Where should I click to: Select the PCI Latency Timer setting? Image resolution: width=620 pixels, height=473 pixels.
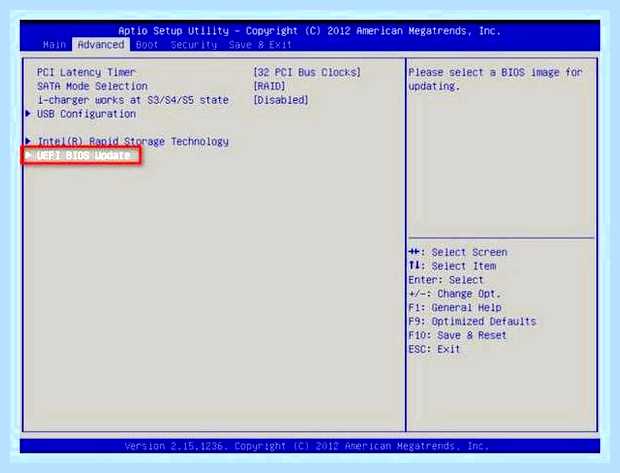click(x=86, y=72)
